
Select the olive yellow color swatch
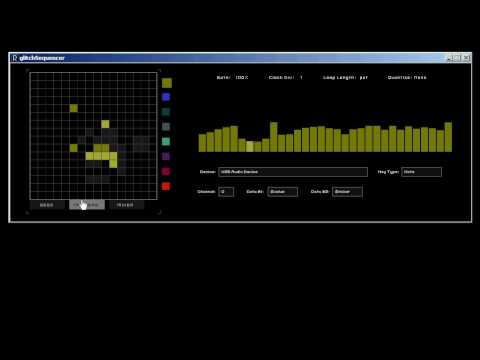[x=167, y=83]
